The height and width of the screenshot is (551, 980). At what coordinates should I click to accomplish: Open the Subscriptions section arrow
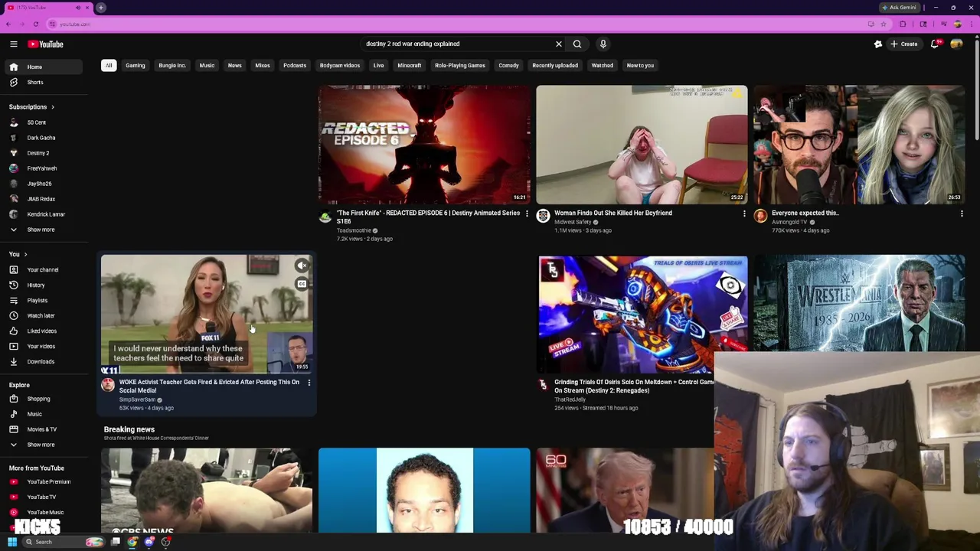52,107
